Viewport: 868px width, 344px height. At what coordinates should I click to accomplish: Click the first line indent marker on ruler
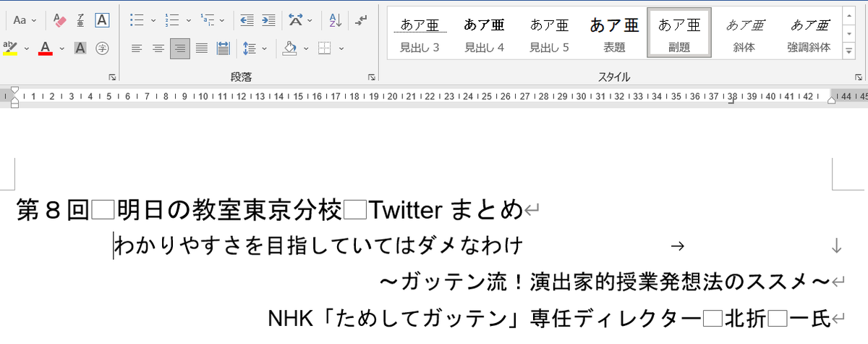tap(14, 91)
